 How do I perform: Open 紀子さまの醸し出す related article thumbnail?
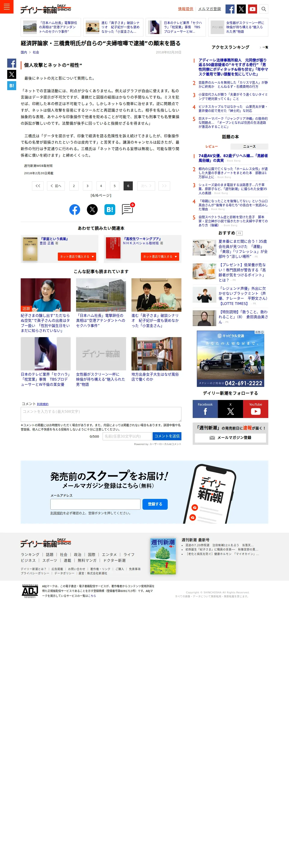coord(46,295)
